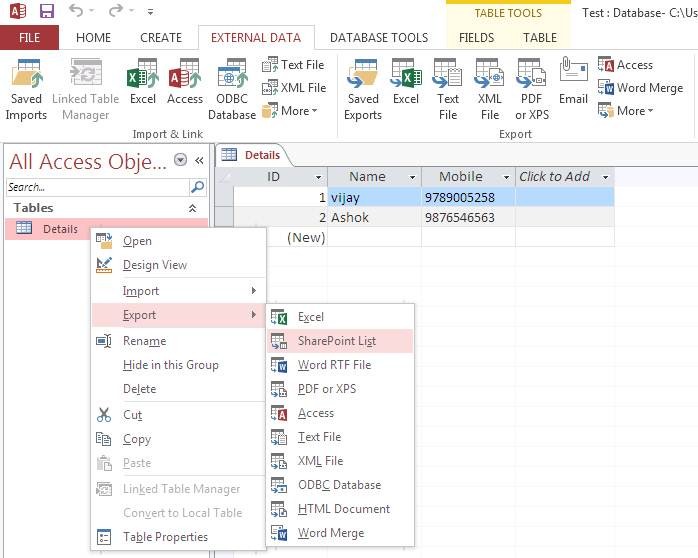The height and width of the screenshot is (558, 698).
Task: Open Table Properties from context menu
Action: click(178, 537)
